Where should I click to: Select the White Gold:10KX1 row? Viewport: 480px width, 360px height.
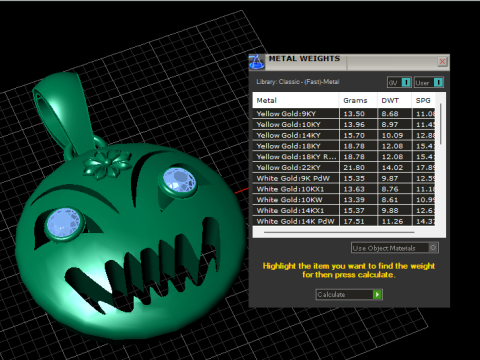344,189
